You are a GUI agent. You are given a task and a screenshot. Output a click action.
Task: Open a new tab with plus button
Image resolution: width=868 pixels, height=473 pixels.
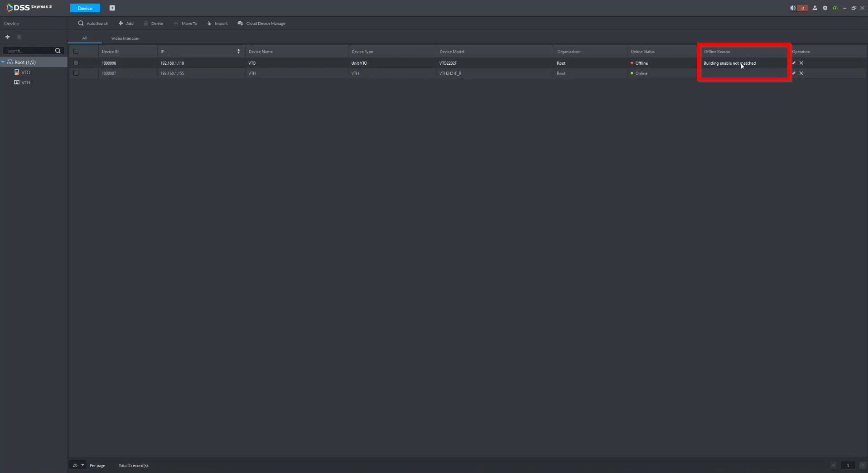pyautogui.click(x=112, y=8)
